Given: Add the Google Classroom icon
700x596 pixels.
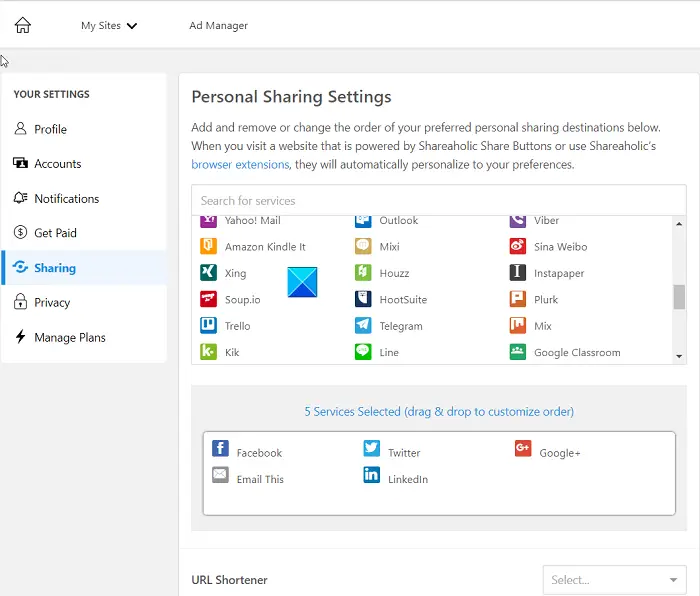Looking at the screenshot, I should [518, 351].
